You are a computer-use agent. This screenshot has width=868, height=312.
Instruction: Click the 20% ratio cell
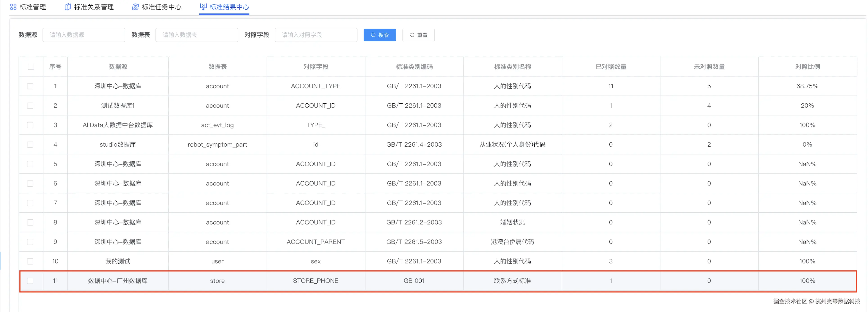click(807, 106)
